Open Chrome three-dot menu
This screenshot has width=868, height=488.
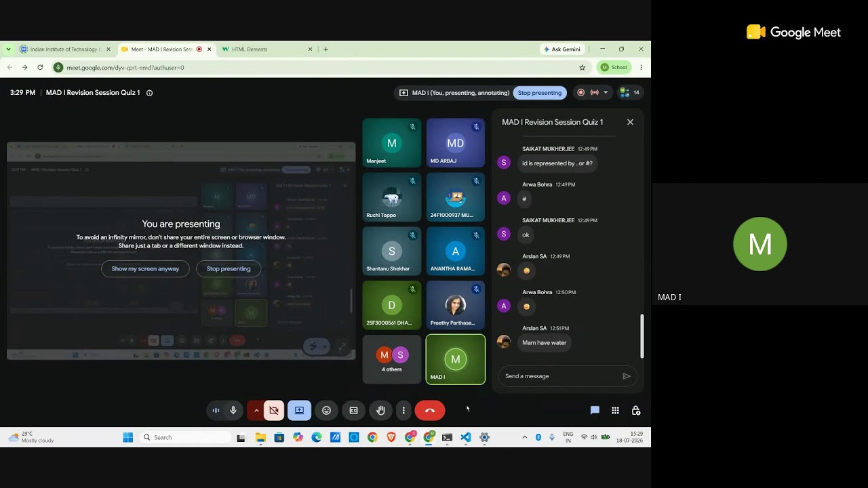(x=641, y=67)
